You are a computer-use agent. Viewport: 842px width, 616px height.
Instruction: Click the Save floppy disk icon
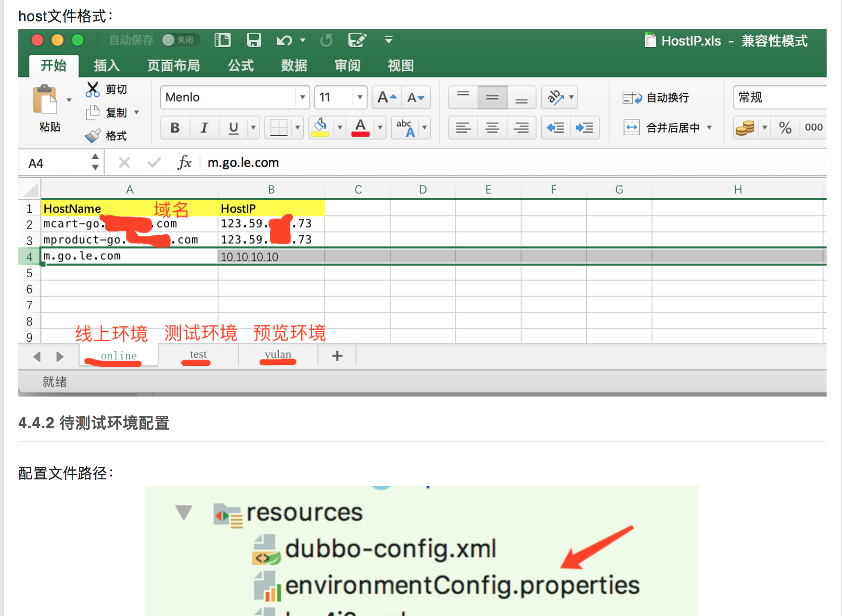tap(254, 40)
